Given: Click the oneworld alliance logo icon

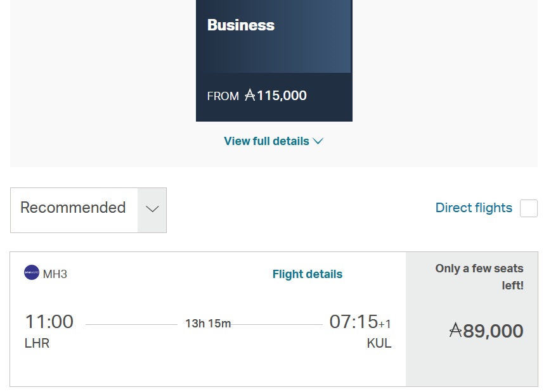Looking at the screenshot, I should [x=32, y=273].
